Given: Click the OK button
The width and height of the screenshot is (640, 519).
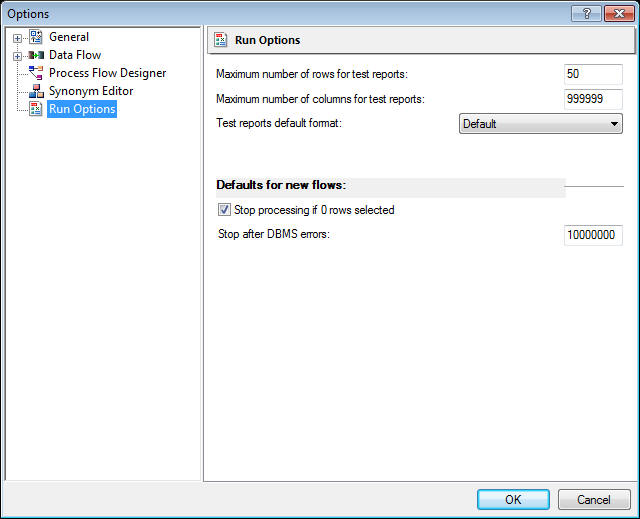Looking at the screenshot, I should coord(513,499).
